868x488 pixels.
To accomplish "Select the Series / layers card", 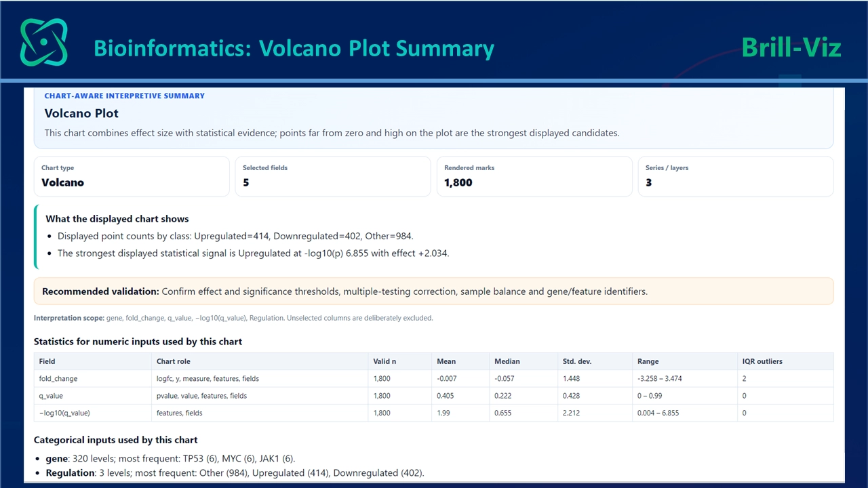I will (736, 176).
